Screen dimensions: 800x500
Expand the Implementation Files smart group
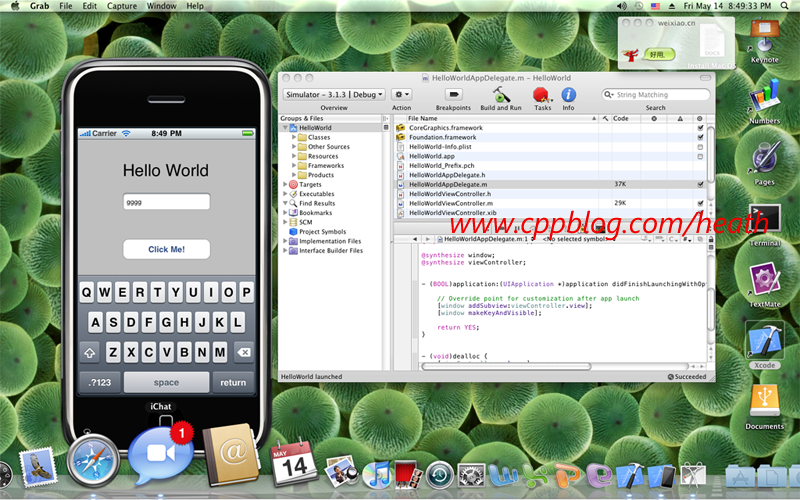(285, 241)
